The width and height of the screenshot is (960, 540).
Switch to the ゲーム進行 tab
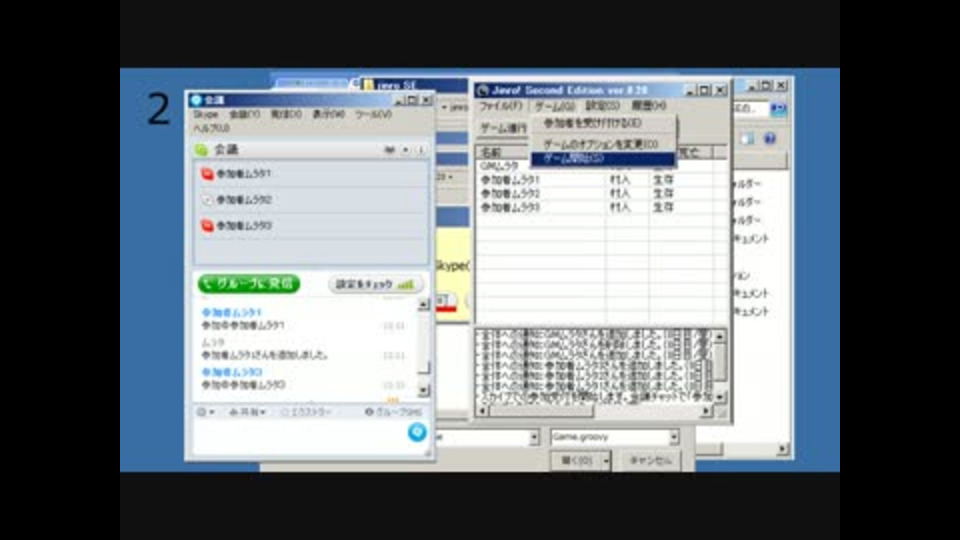tap(503, 129)
